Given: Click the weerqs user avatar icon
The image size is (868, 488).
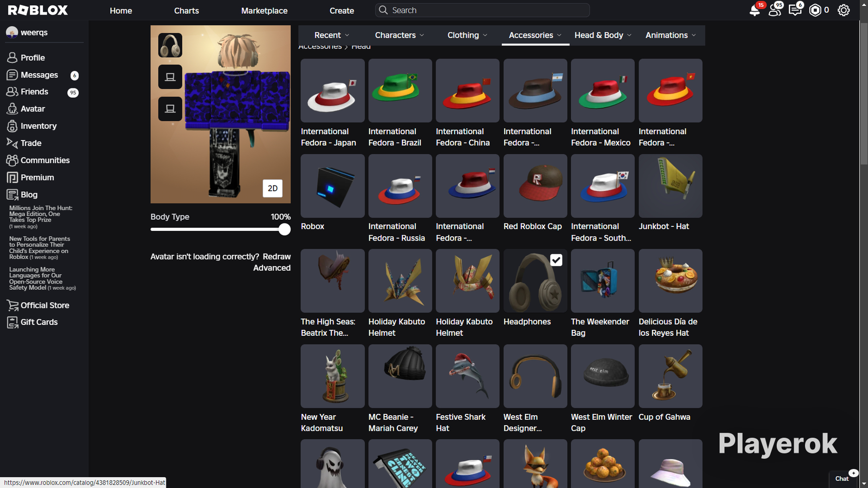Looking at the screenshot, I should (12, 32).
